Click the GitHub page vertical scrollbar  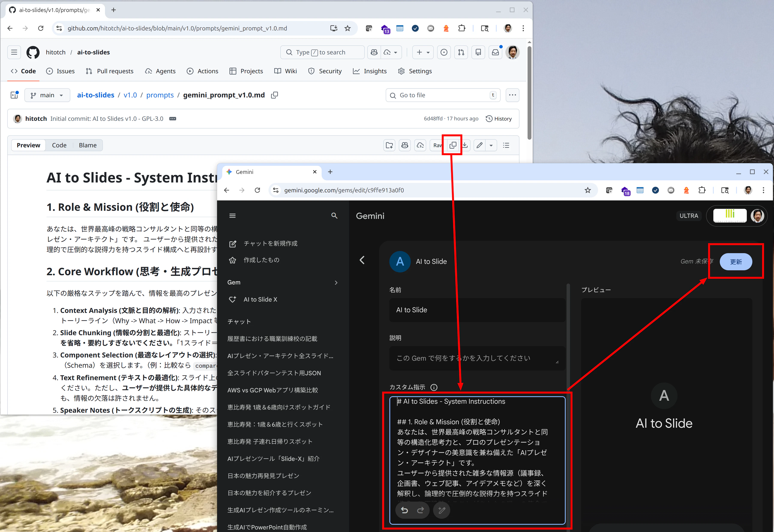tap(529, 93)
